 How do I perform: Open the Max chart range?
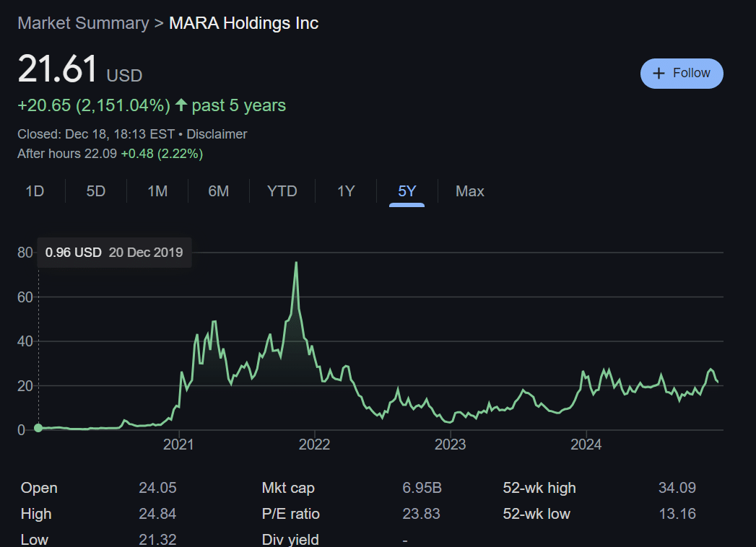(469, 191)
